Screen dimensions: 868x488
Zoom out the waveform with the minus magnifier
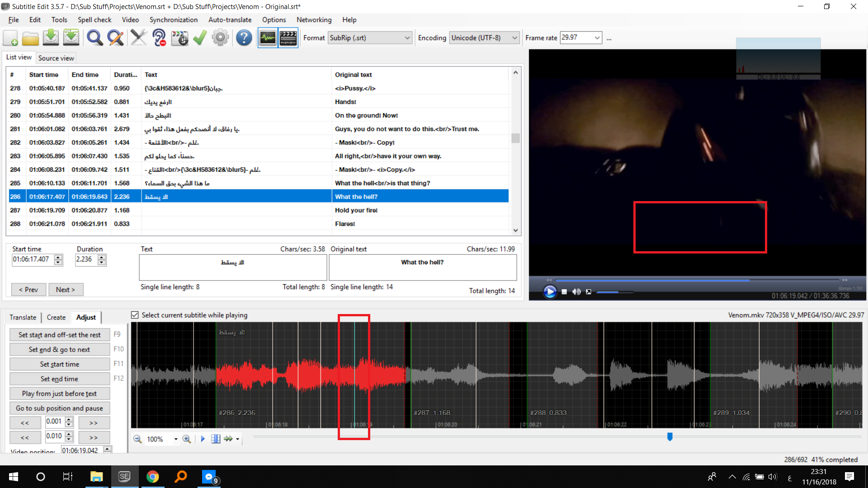(x=137, y=439)
